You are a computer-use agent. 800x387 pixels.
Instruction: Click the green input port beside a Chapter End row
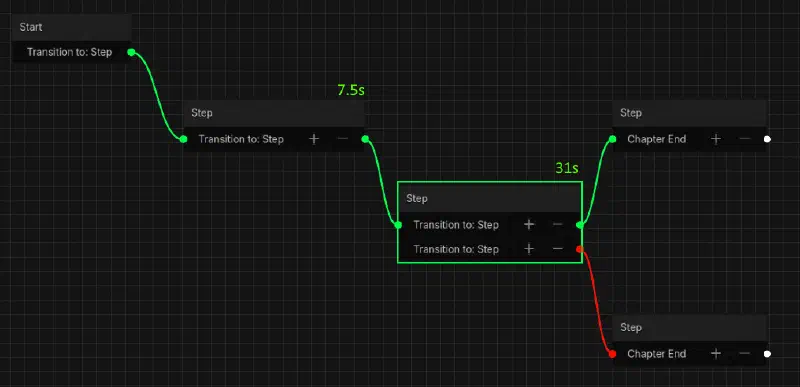coord(613,139)
